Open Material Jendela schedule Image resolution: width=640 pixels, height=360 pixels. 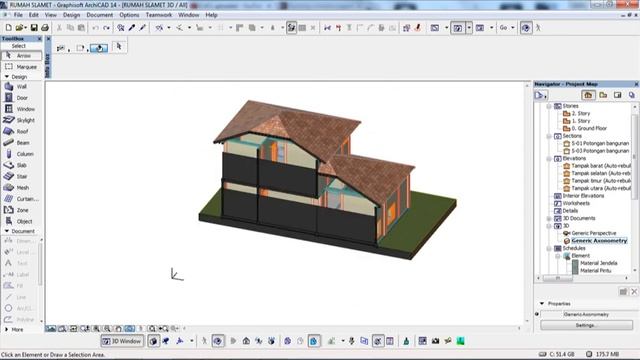pos(598,263)
